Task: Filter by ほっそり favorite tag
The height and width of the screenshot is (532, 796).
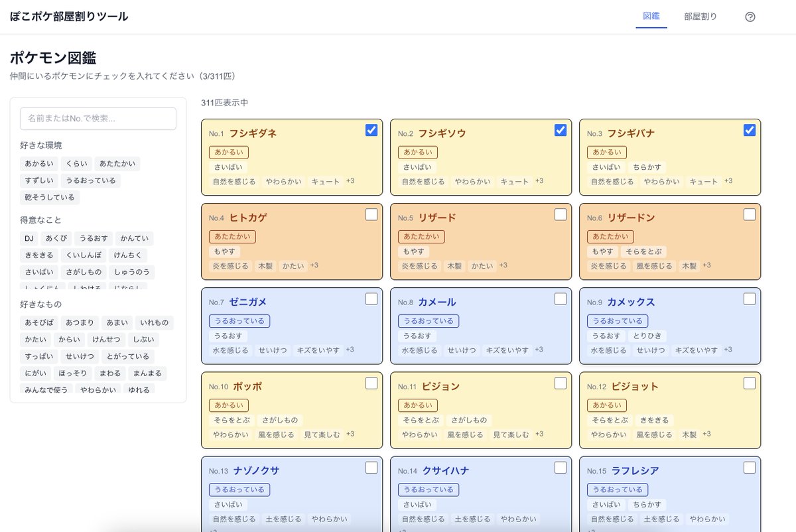Action: (x=72, y=373)
